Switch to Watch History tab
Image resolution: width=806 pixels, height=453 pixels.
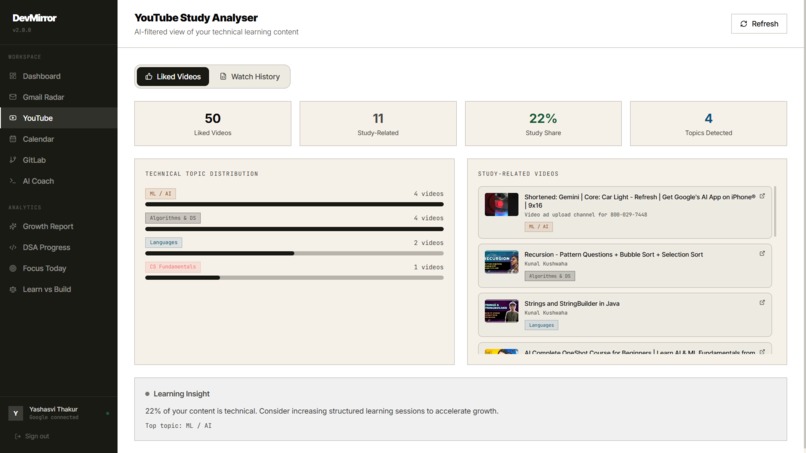click(250, 77)
